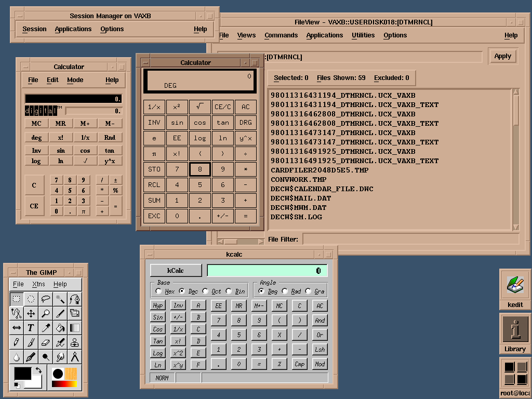This screenshot has height=399, width=532.
Task: Activate the Intelligent Scissors tool
Action: tap(16, 313)
